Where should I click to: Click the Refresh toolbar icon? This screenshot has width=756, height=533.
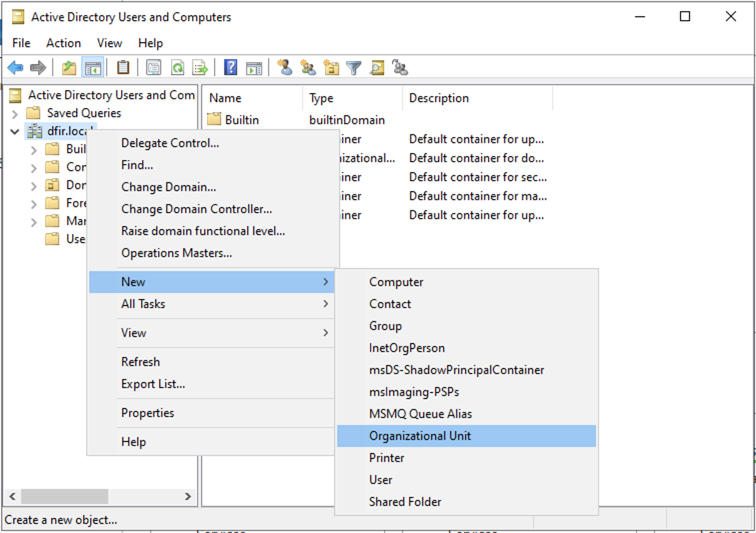pos(177,67)
